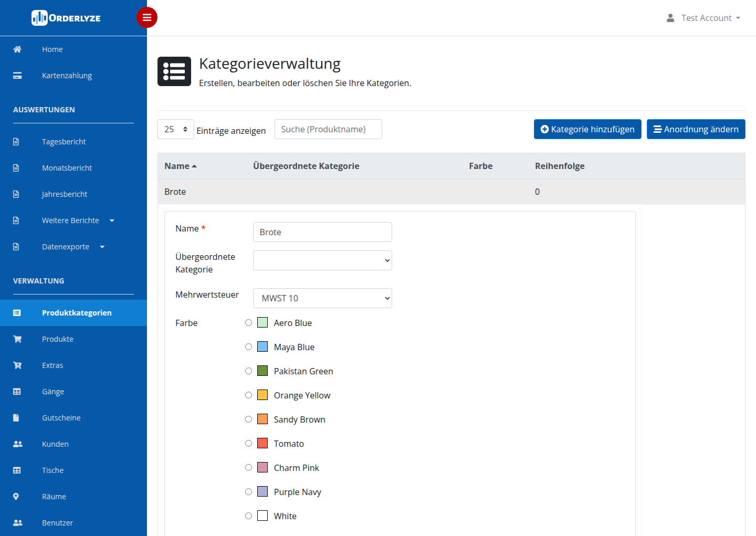Click the Suche (Produktname) search field
Viewport: 756px width, 536px height.
pos(328,129)
